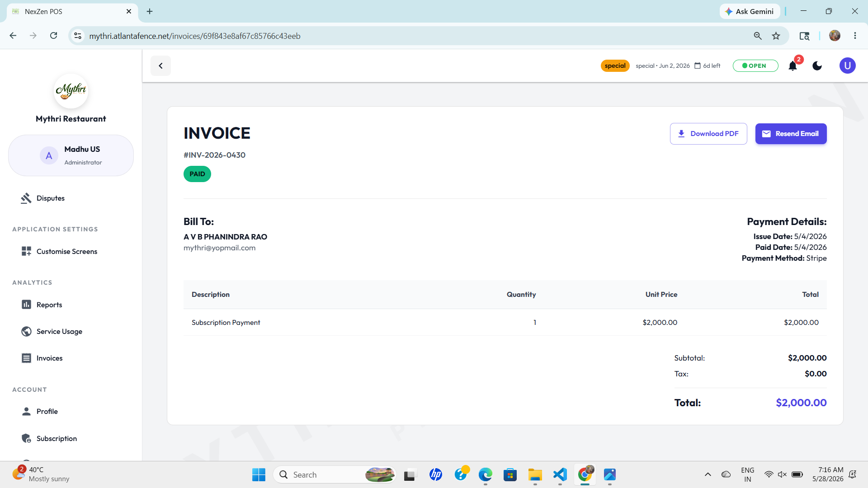Click the Customise Screens grid icon

click(x=26, y=252)
